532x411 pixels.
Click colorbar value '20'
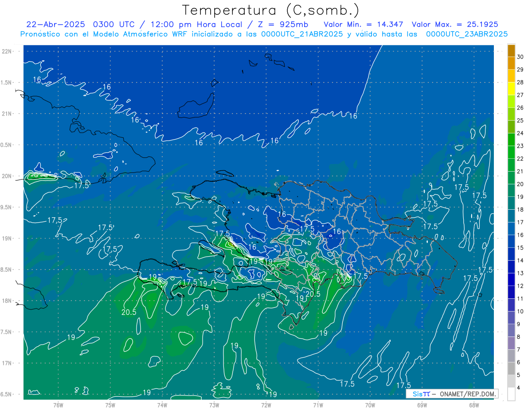(x=521, y=184)
